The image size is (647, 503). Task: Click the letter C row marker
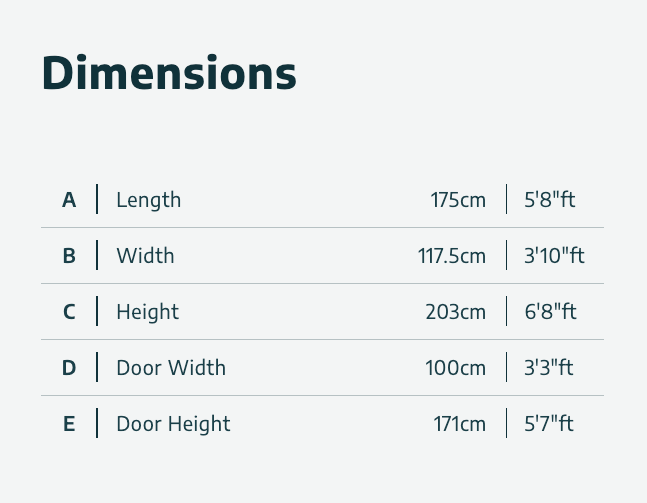69,312
